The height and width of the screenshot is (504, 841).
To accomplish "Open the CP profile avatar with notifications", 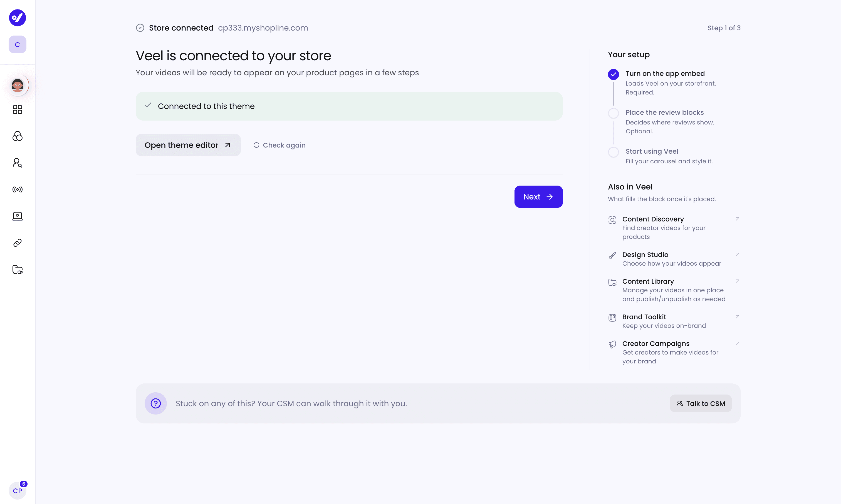I will [x=17, y=490].
